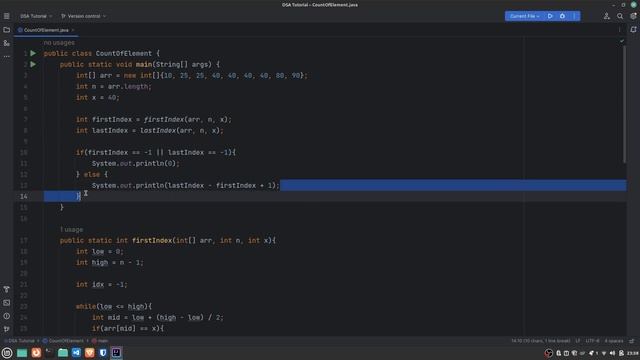The width and height of the screenshot is (640, 360).
Task: Expand the Version control dropdown
Action: click(x=83, y=16)
